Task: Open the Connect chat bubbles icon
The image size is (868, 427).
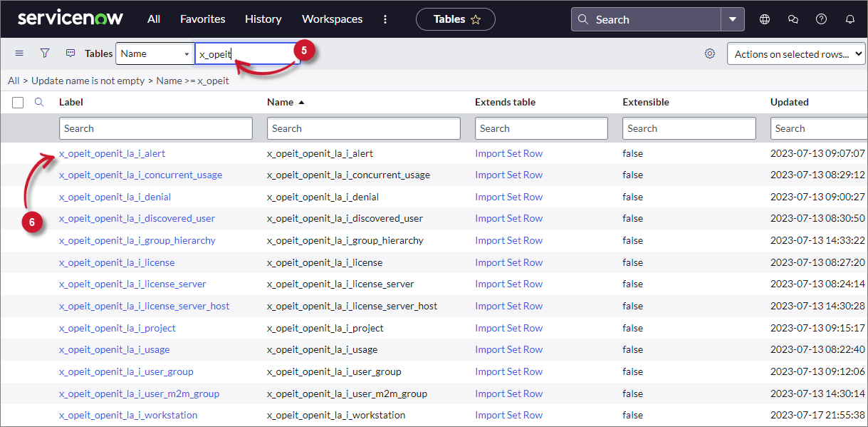Action: click(x=793, y=19)
